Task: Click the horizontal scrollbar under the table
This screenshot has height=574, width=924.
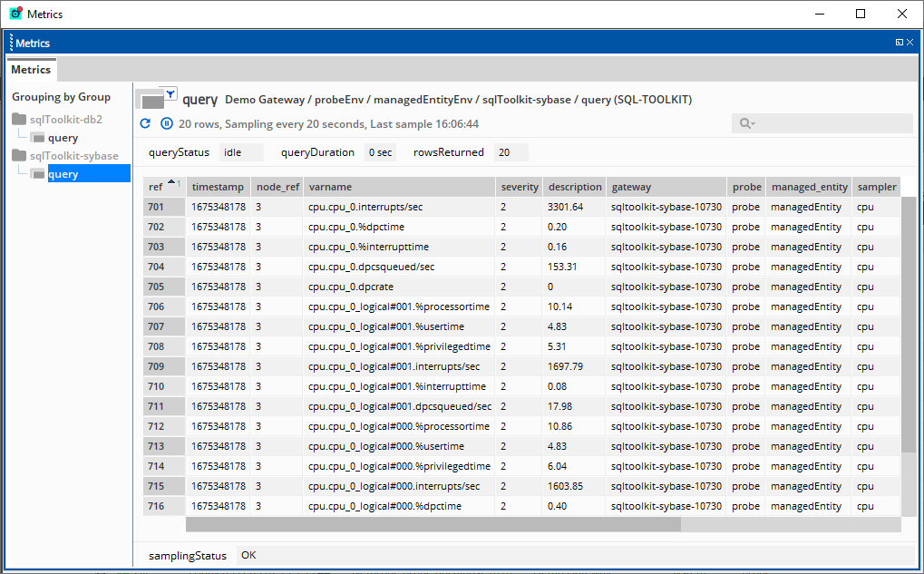Action: point(433,524)
